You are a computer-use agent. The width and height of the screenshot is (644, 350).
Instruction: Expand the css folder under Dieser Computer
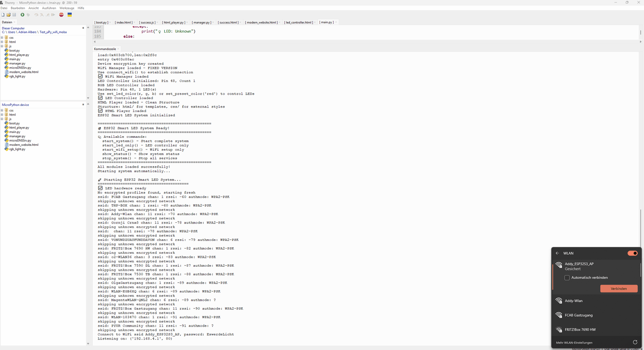click(2, 38)
